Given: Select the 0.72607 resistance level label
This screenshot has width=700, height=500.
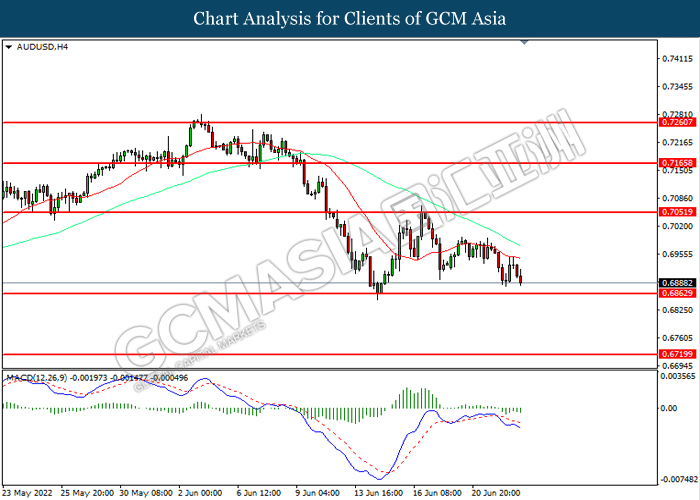Looking at the screenshot, I should point(677,122).
